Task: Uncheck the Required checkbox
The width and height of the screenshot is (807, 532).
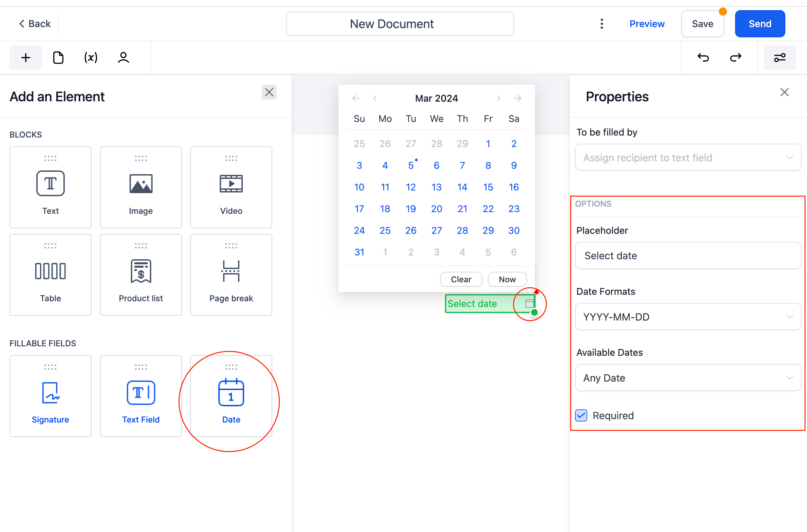Action: click(x=581, y=415)
